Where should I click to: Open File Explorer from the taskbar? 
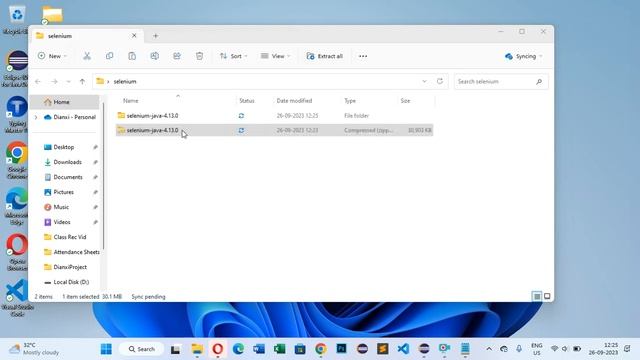197,349
